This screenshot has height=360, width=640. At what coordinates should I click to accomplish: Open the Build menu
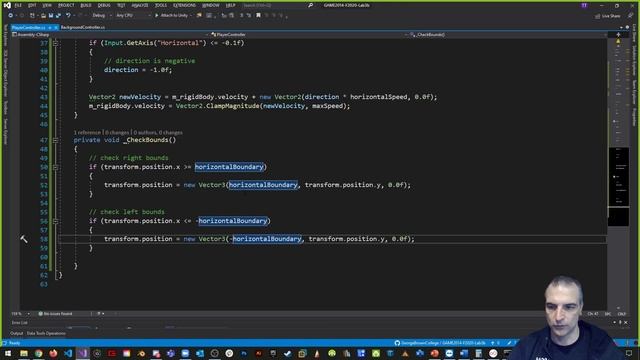click(x=86, y=5)
